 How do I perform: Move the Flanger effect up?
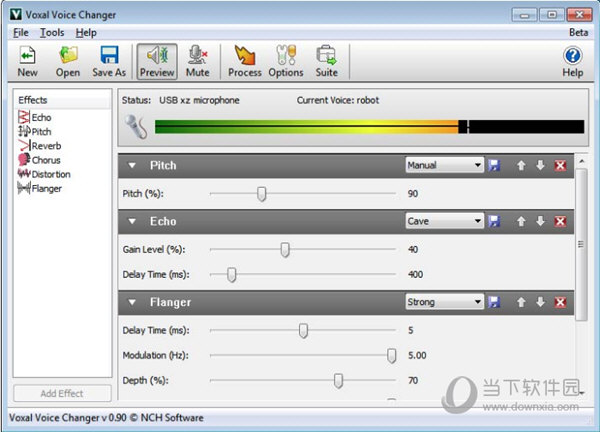pyautogui.click(x=521, y=302)
